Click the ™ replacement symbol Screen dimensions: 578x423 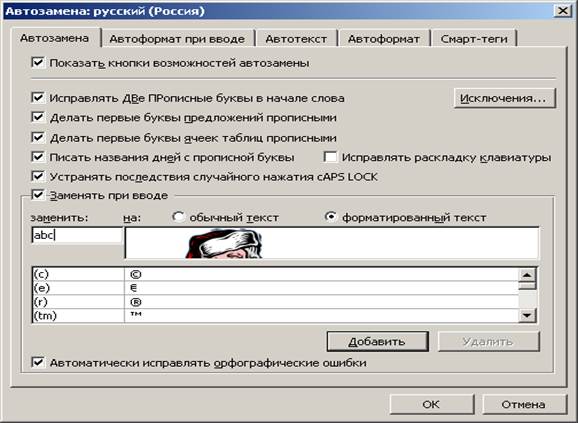136,314
